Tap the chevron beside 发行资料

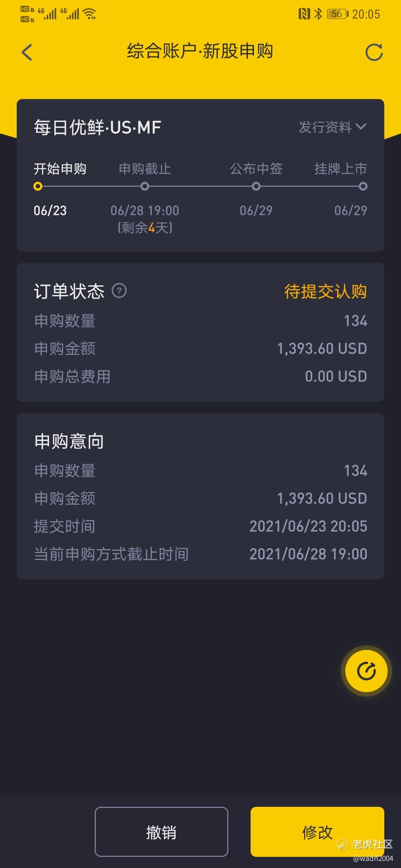click(x=361, y=127)
